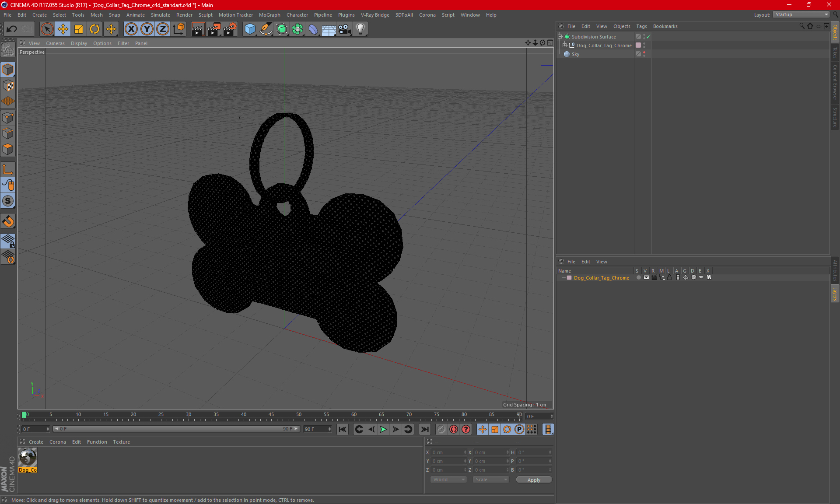Click position X input field

click(449, 452)
